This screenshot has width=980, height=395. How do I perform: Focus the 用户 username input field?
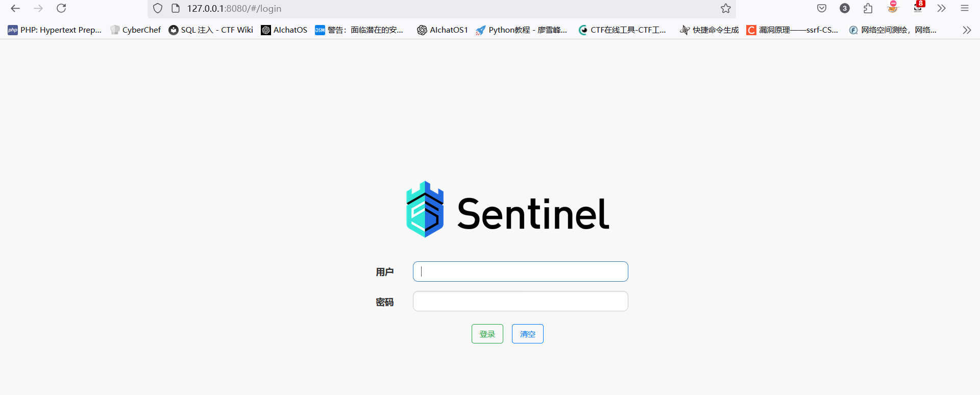(521, 271)
